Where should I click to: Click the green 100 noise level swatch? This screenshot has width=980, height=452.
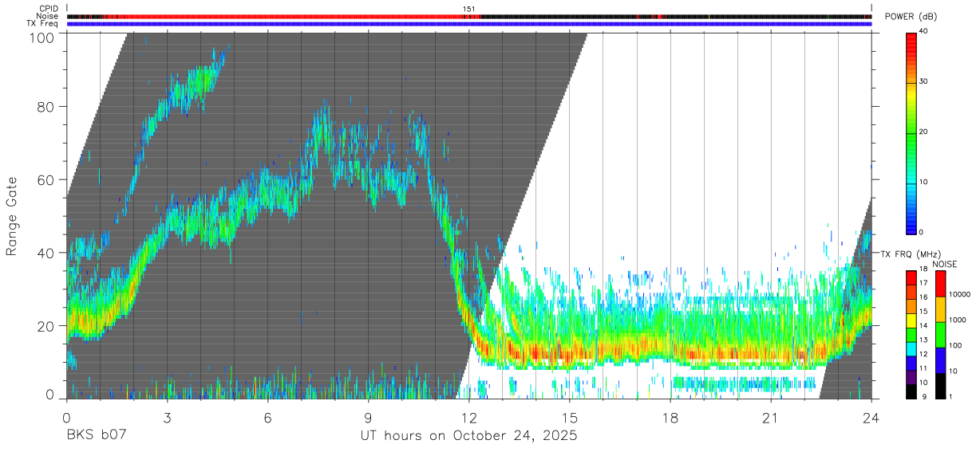(x=939, y=334)
